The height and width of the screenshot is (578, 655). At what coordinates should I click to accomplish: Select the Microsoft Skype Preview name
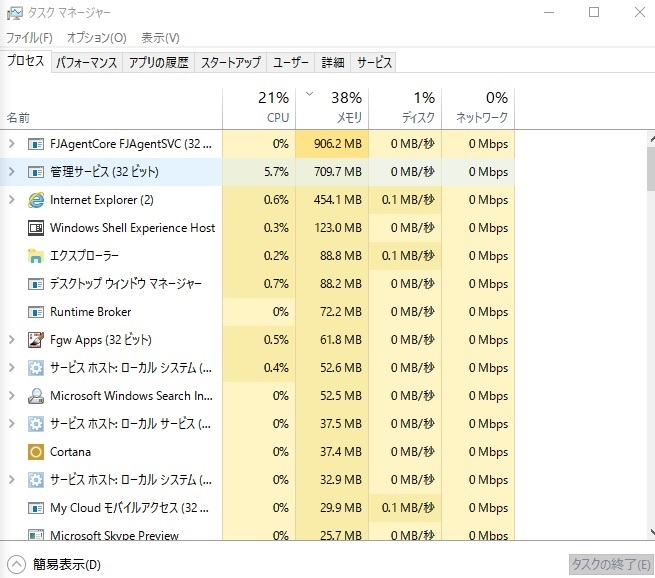tap(114, 535)
